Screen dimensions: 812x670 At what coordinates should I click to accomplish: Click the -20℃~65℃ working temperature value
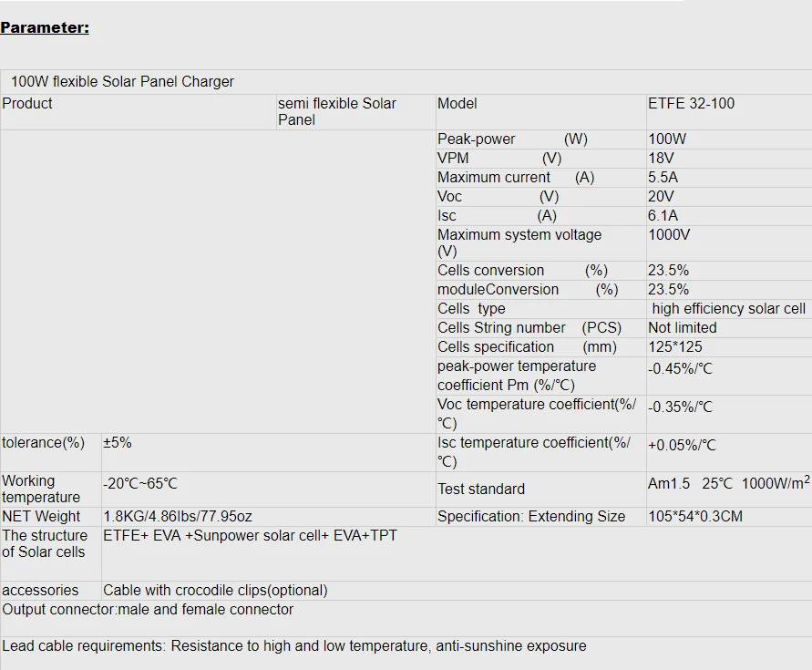(140, 483)
